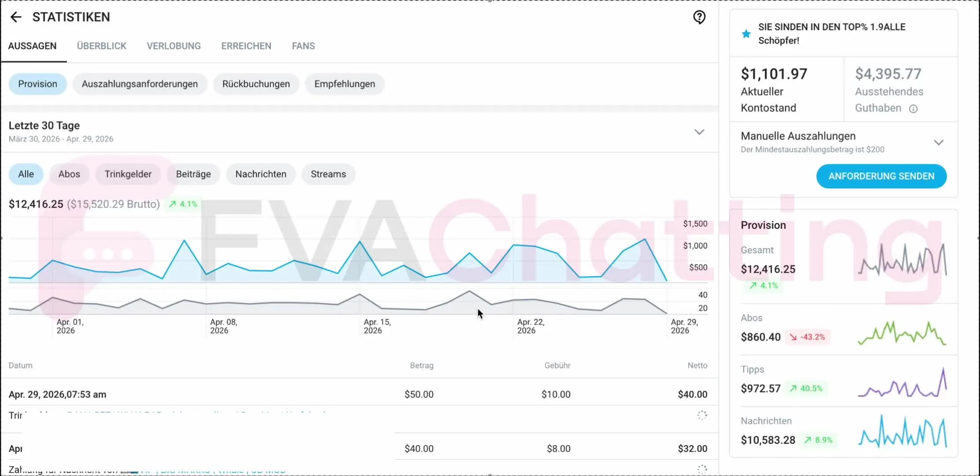Click the $8.00 fee cell

click(x=559, y=449)
